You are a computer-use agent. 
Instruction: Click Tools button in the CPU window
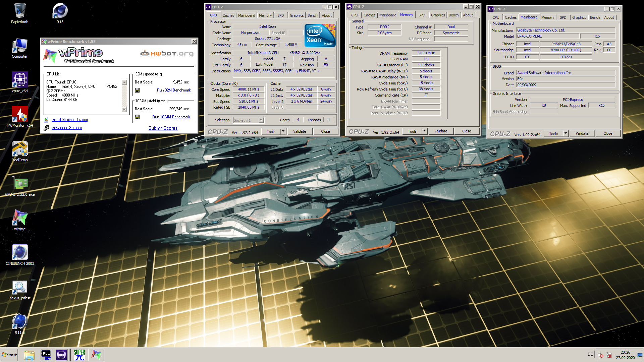pyautogui.click(x=271, y=131)
